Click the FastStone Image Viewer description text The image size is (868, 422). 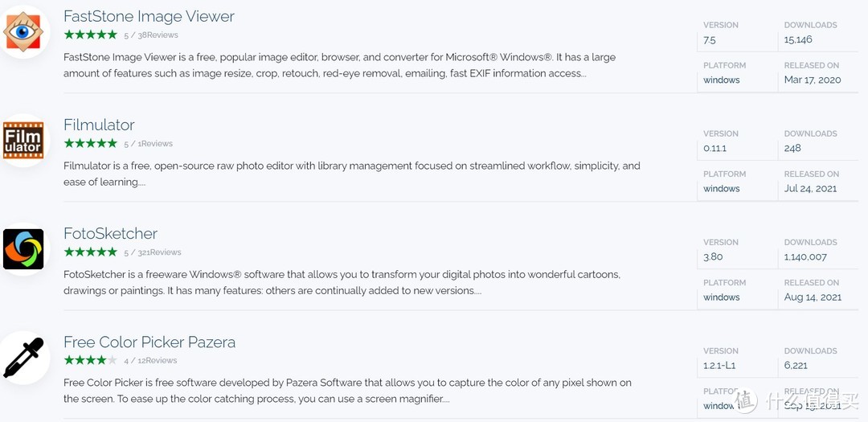coord(339,65)
